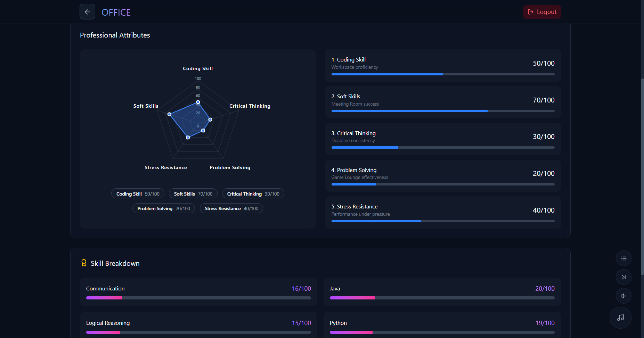Open the music note player button

(x=620, y=318)
